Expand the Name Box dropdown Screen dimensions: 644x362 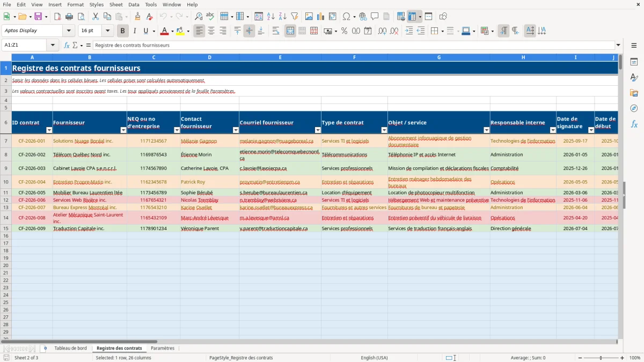point(53,45)
